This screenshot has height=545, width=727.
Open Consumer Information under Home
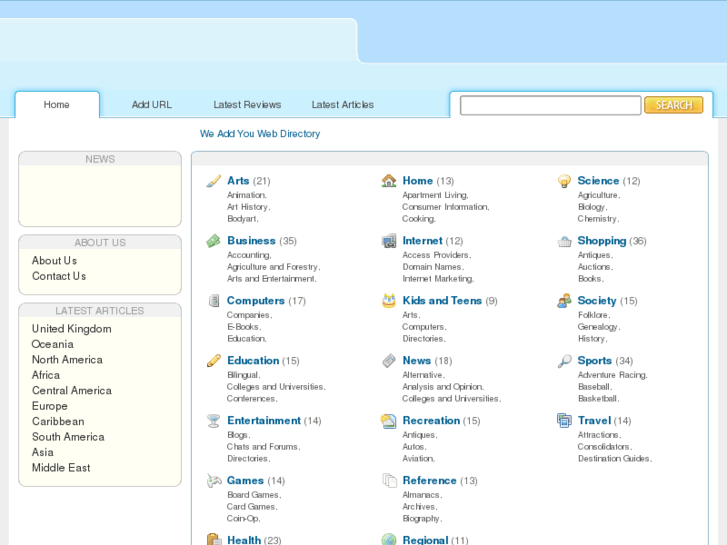445,207
